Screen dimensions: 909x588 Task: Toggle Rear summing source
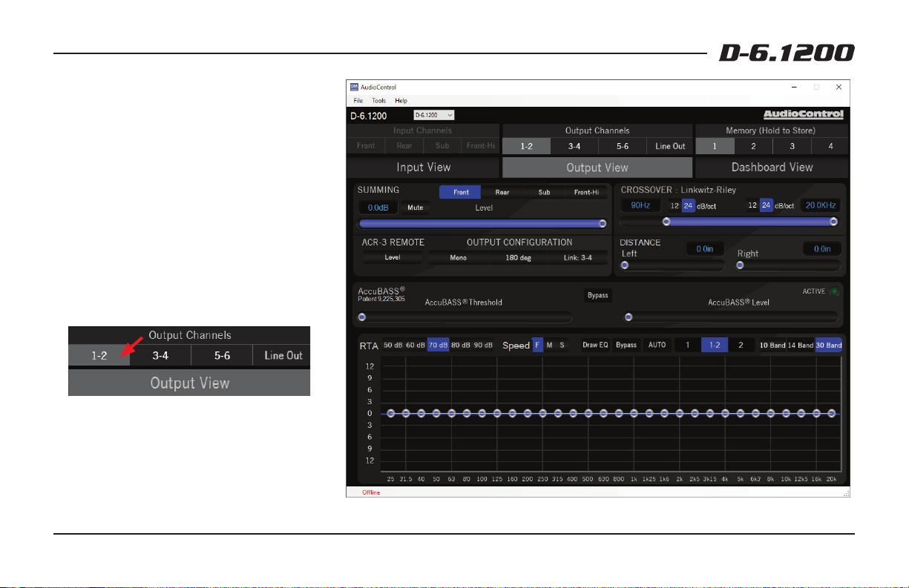coord(502,192)
